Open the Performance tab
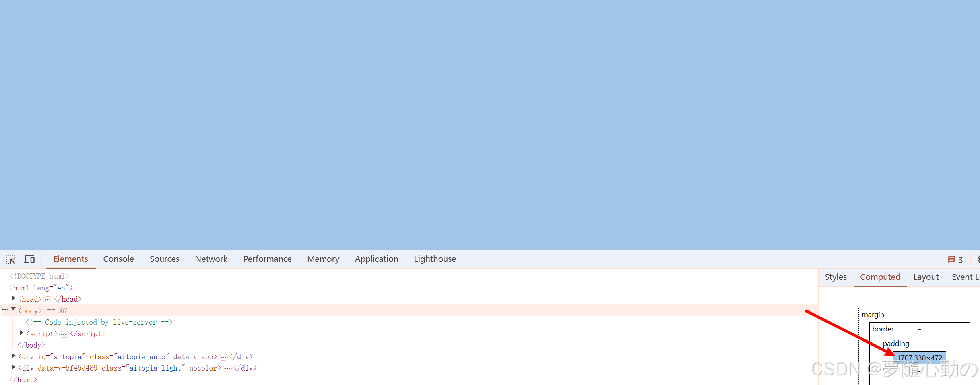 click(267, 259)
